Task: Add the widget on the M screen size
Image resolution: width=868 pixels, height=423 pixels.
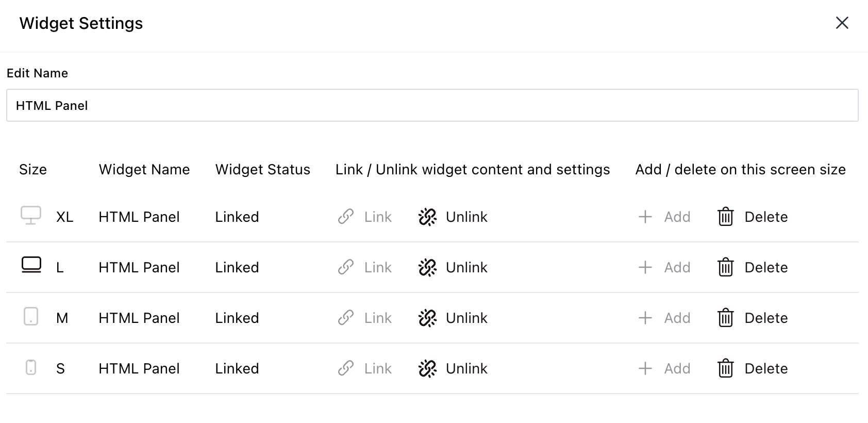Action: coord(677,318)
